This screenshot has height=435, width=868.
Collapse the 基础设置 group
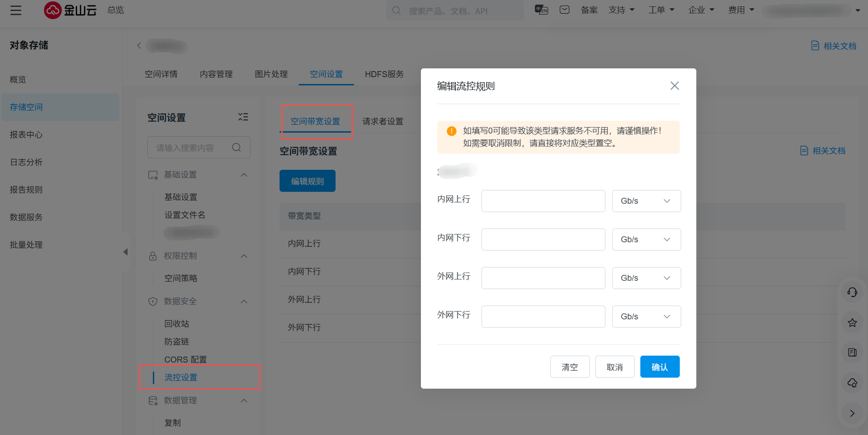pos(244,175)
